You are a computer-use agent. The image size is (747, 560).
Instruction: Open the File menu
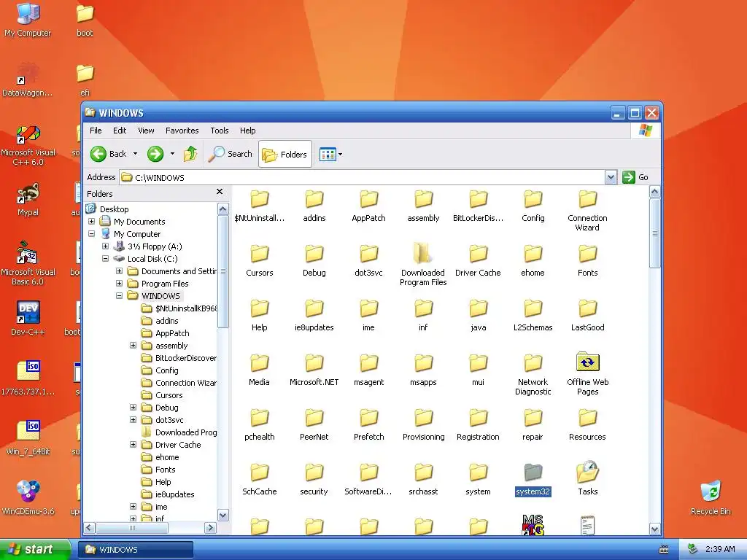[x=96, y=131]
